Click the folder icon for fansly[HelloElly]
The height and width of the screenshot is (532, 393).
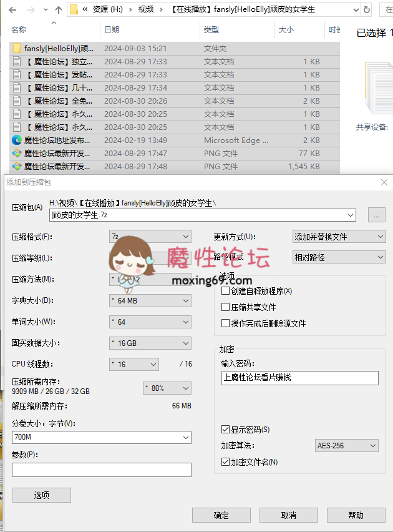tap(17, 49)
